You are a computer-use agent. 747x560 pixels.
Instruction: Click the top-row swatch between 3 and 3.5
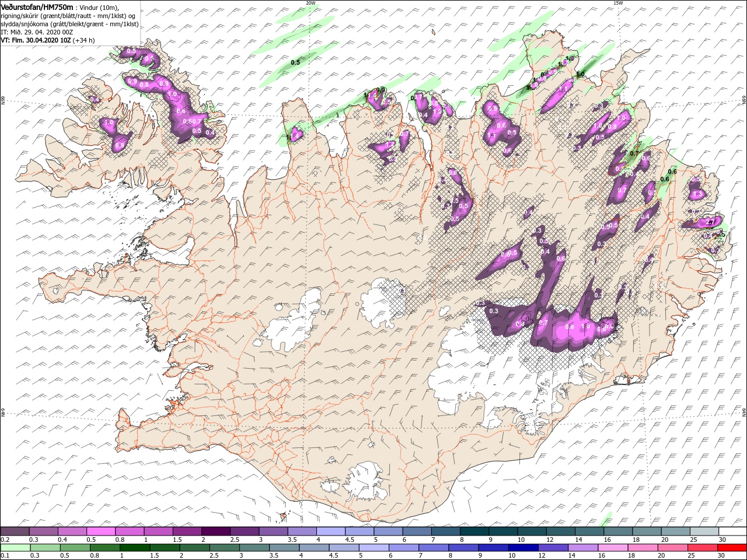pos(273,531)
